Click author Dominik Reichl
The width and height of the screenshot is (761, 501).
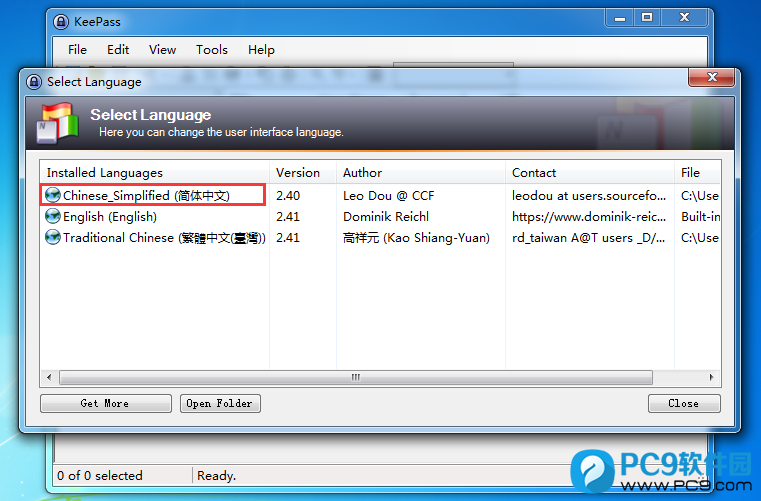[x=386, y=217]
